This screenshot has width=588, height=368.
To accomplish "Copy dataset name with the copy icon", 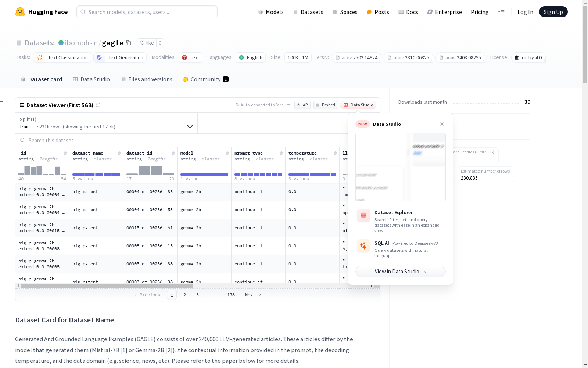I will [129, 43].
